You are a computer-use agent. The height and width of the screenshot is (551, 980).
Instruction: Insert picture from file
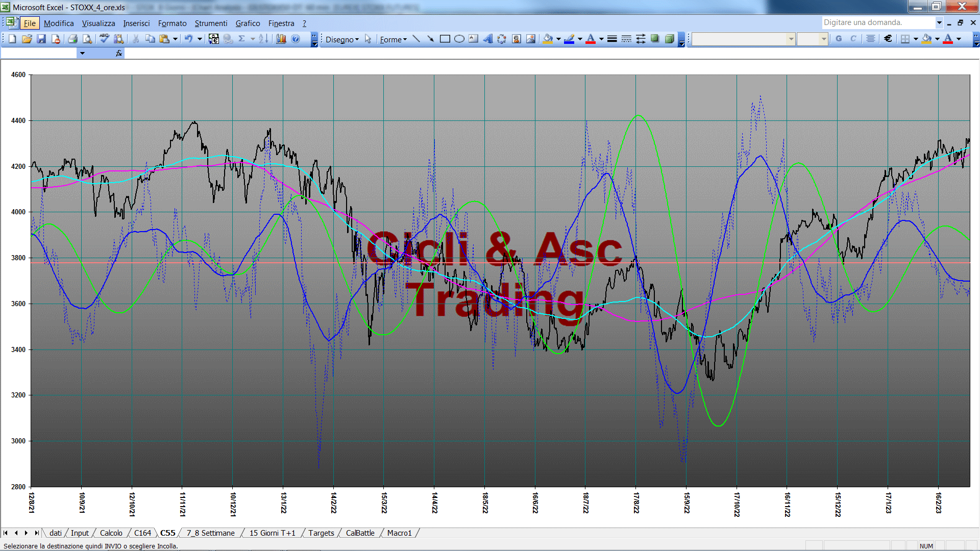[531, 39]
